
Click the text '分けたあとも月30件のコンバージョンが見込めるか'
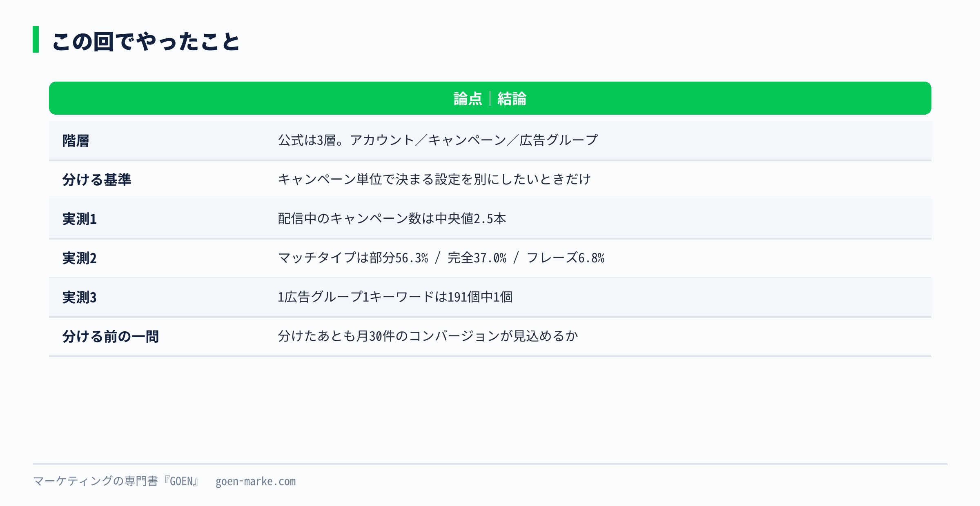click(428, 336)
